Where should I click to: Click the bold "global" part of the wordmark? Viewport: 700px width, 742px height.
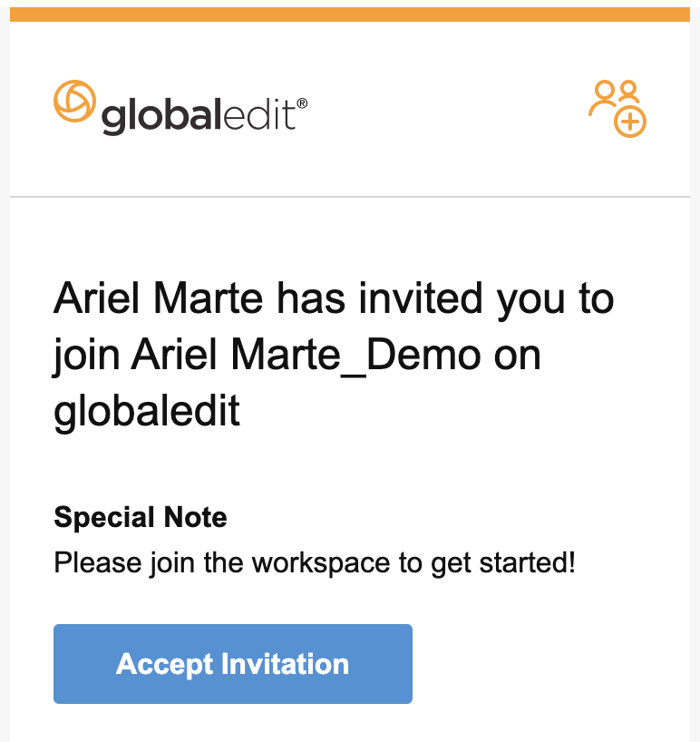pos(161,116)
